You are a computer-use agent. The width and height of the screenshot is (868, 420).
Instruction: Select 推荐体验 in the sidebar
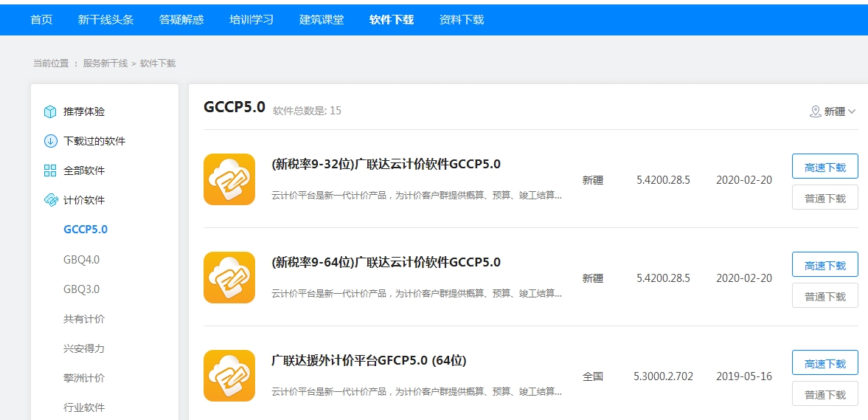pos(84,112)
